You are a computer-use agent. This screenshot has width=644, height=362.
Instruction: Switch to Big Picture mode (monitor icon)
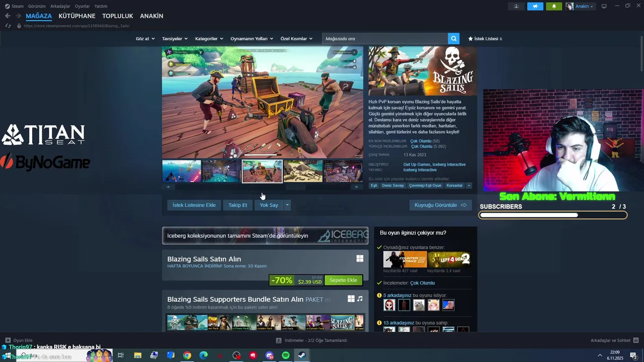tap(604, 6)
